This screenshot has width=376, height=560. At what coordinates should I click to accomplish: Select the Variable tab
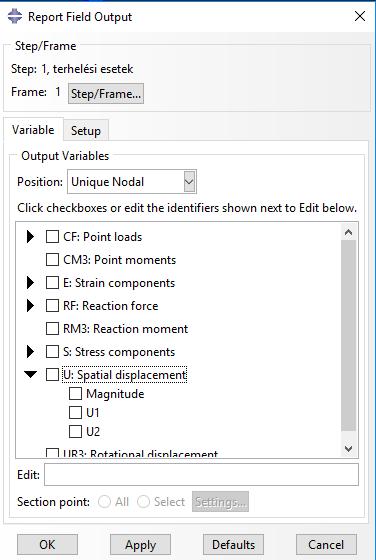click(x=33, y=130)
